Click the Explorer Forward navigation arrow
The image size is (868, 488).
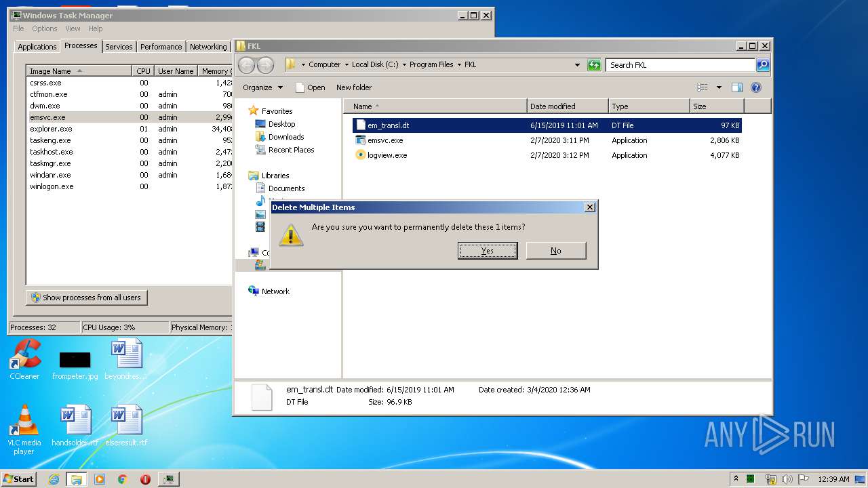point(266,65)
